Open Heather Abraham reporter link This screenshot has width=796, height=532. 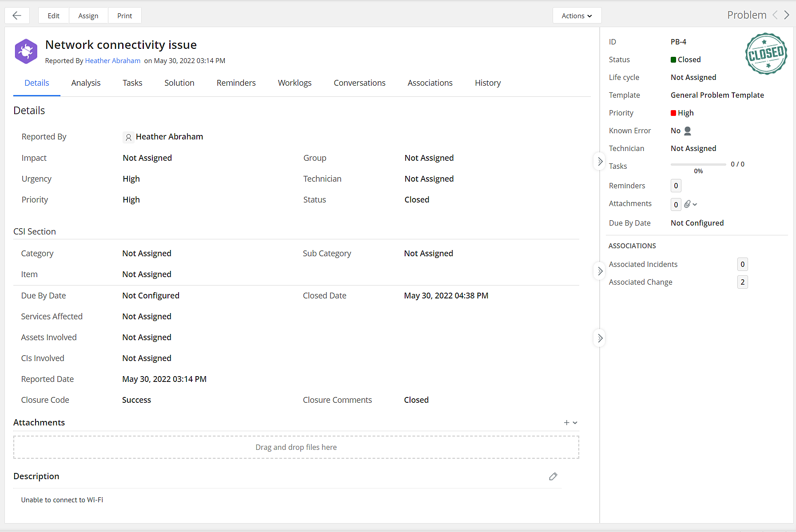tap(112, 61)
